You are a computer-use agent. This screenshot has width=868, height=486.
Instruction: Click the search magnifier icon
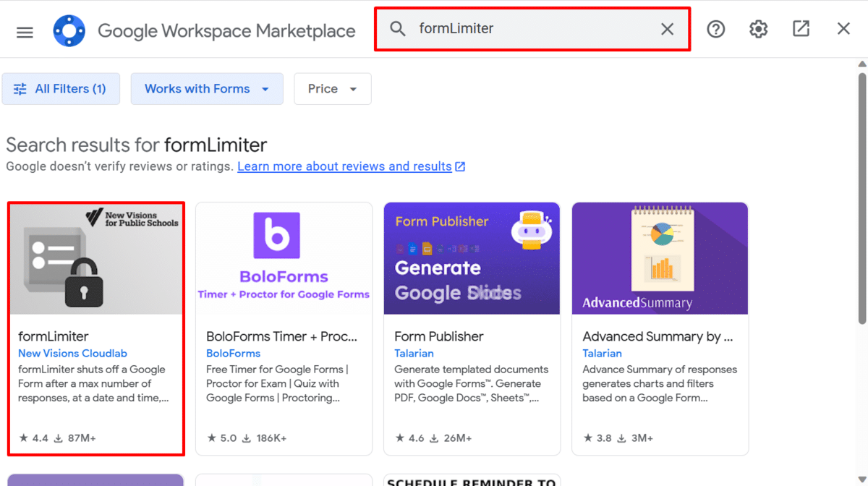tap(398, 29)
